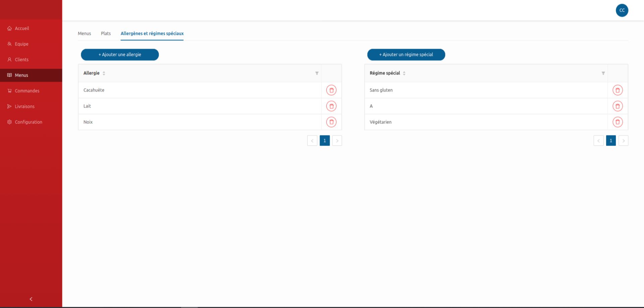This screenshot has width=644, height=308.
Task: Open Livraisons in the sidebar
Action: point(31,106)
